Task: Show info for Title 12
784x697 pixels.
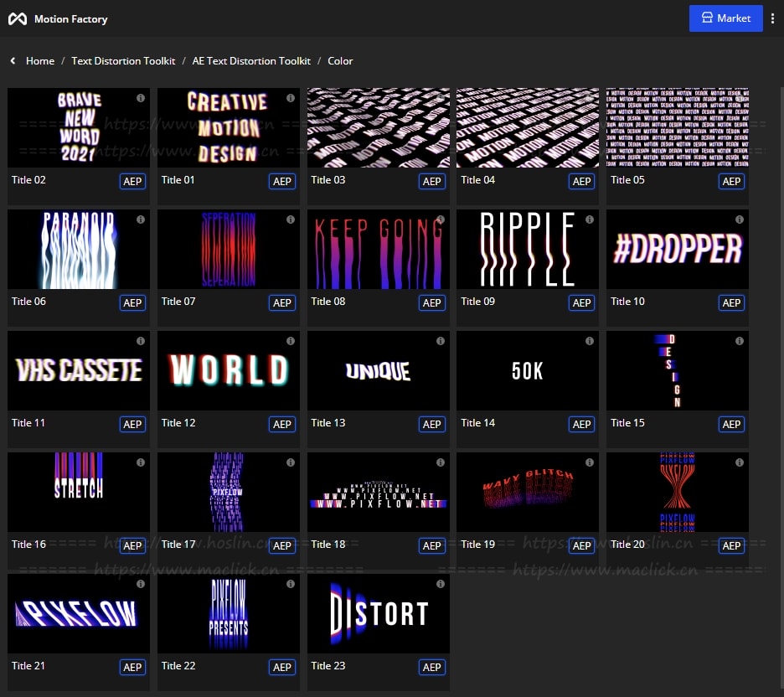Action: [x=291, y=341]
